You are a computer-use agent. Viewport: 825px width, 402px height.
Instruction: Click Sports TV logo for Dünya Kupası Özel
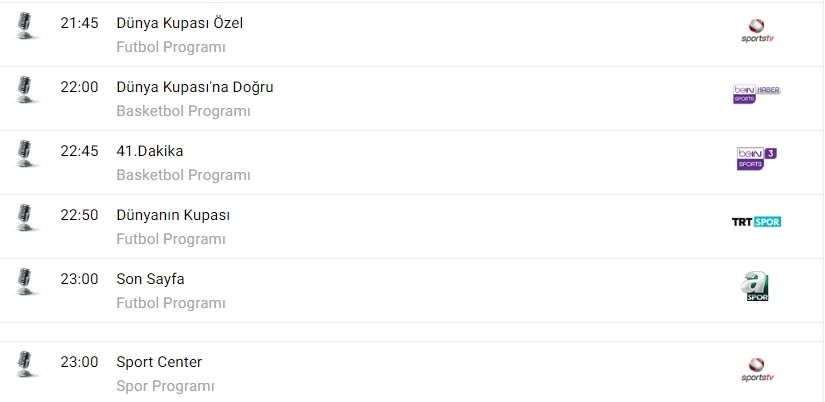pos(757,31)
